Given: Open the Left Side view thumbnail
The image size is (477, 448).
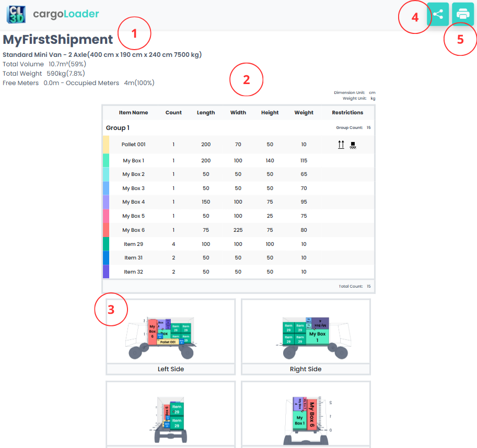Looking at the screenshot, I should 170,332.
